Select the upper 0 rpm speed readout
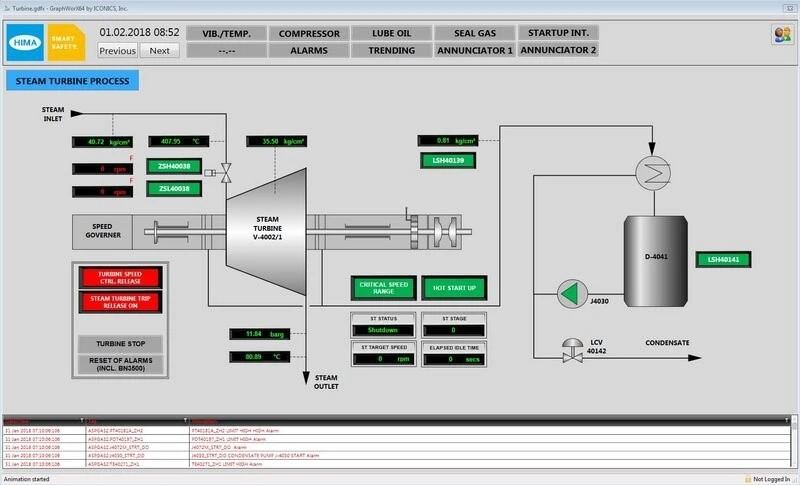This screenshot has width=800, height=485. [x=103, y=169]
